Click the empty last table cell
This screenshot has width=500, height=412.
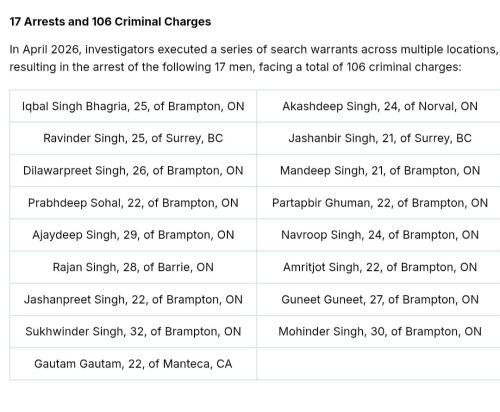click(x=378, y=364)
